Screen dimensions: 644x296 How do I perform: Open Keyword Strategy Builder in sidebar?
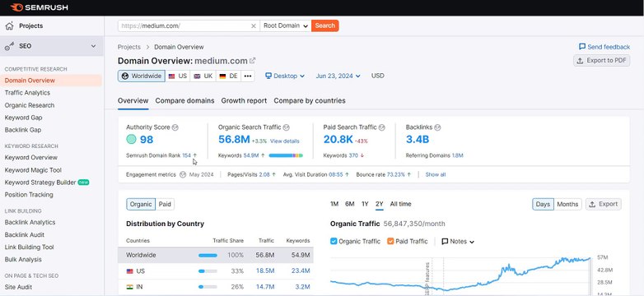click(40, 183)
